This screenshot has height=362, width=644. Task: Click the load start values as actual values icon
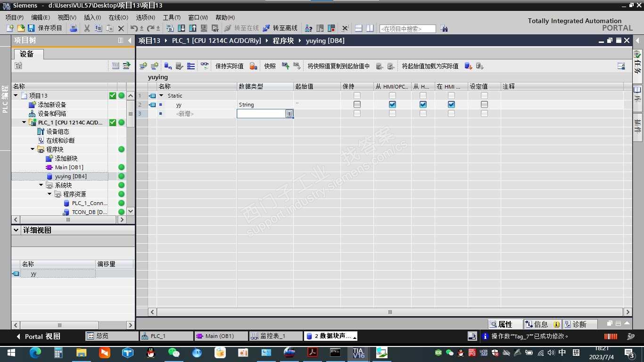(468, 66)
